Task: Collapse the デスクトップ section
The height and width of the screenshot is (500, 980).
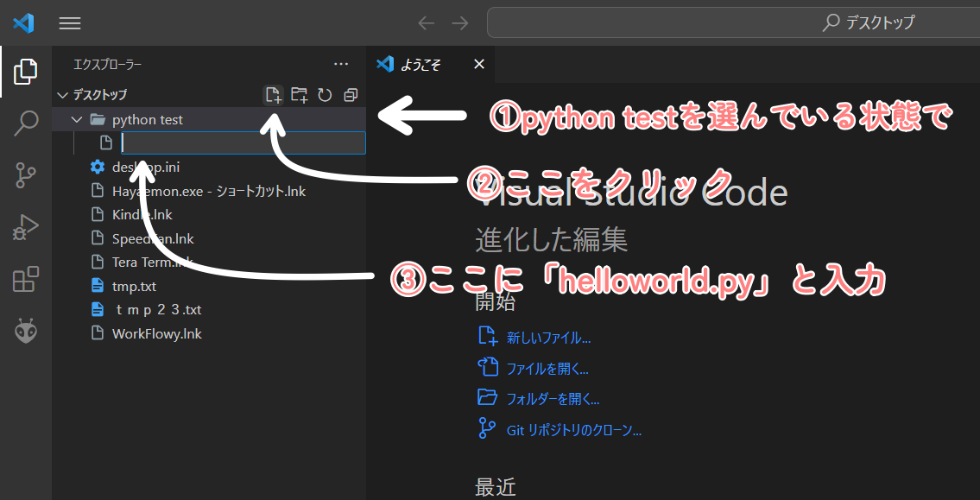Action: pyautogui.click(x=62, y=95)
